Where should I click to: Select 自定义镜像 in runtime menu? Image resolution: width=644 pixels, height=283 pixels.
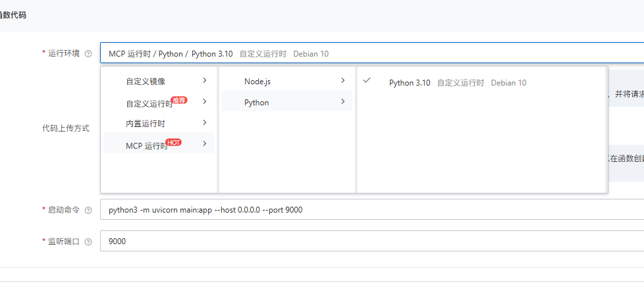159,81
